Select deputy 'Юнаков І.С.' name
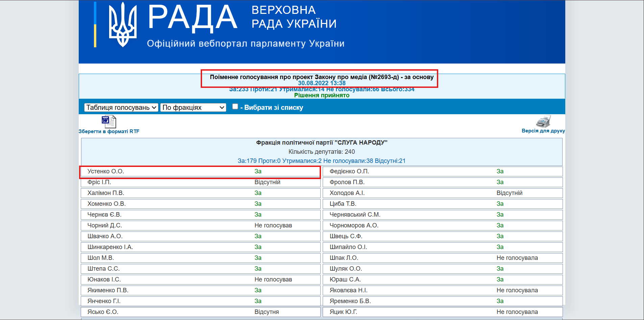Image resolution: width=644 pixels, height=320 pixels. 104,279
